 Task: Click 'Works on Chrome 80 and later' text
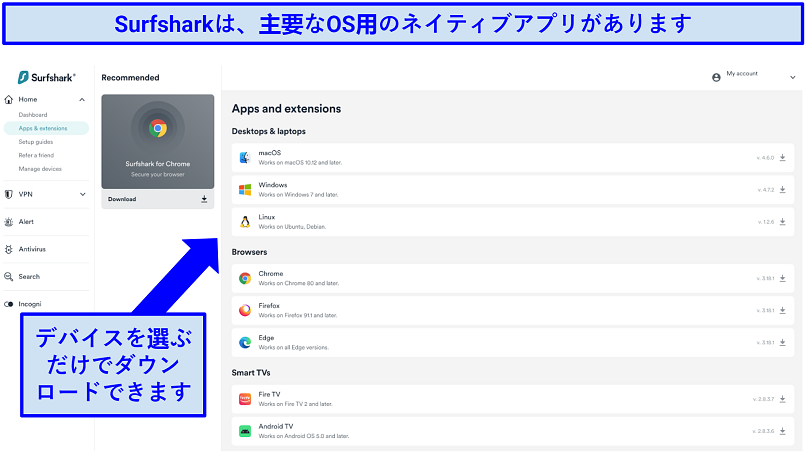299,283
